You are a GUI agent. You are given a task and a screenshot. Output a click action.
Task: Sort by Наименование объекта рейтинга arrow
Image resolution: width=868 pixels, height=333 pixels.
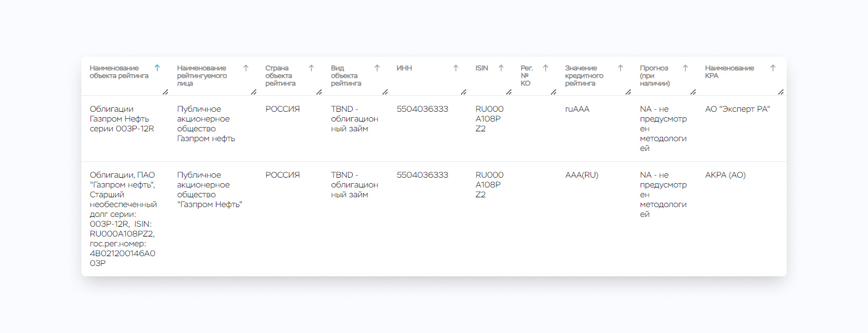tap(157, 68)
